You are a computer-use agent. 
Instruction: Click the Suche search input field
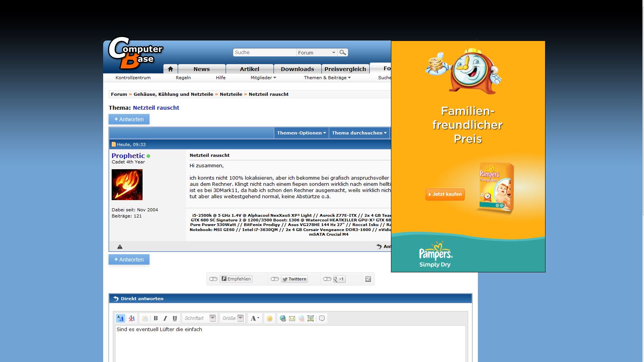tap(265, 53)
